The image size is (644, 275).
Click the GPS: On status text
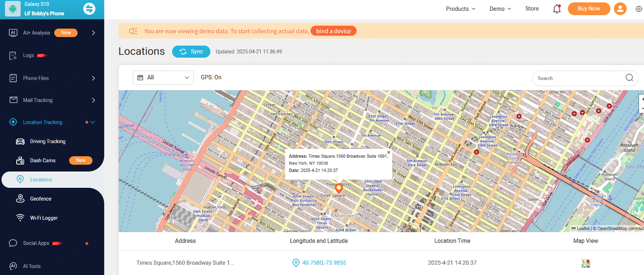211,77
